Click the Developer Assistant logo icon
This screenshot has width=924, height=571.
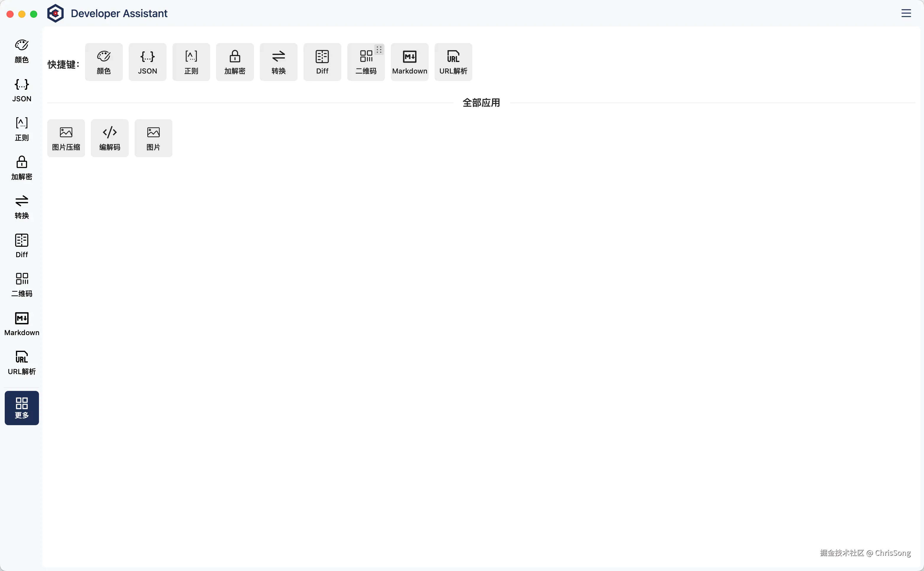[55, 13]
